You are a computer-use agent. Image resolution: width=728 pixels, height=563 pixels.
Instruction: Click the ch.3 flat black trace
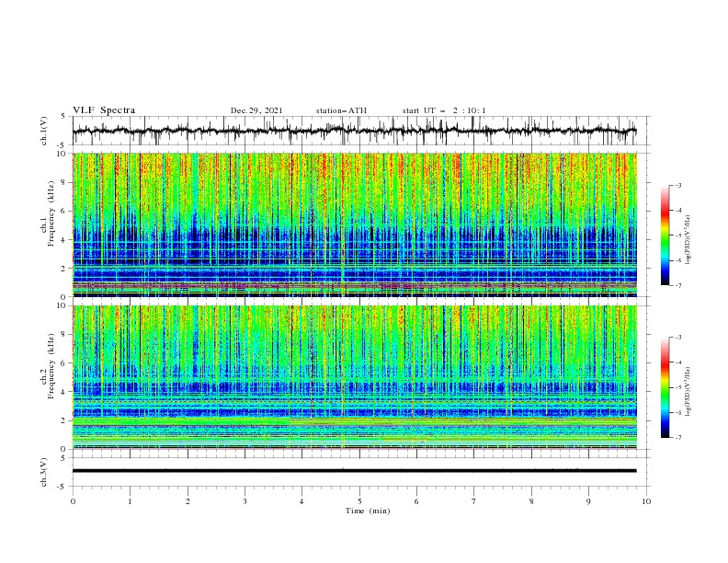coord(355,471)
